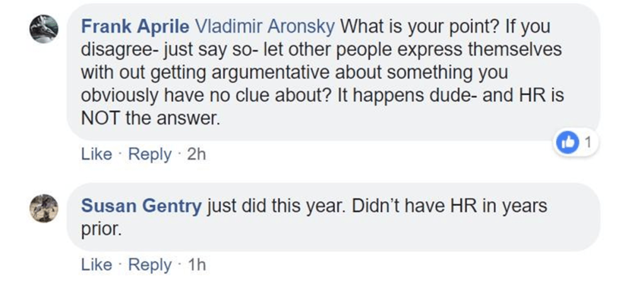
Task: Click "Didn't have HR in years" text
Action: 448,206
